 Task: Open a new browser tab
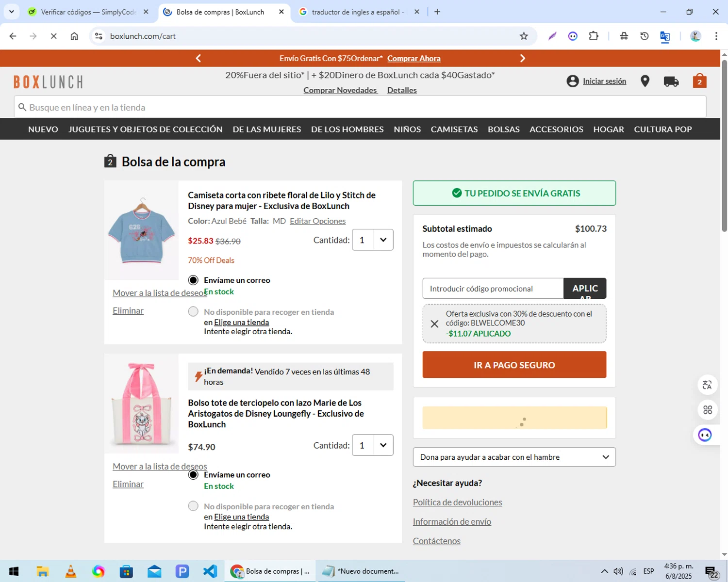click(x=437, y=12)
